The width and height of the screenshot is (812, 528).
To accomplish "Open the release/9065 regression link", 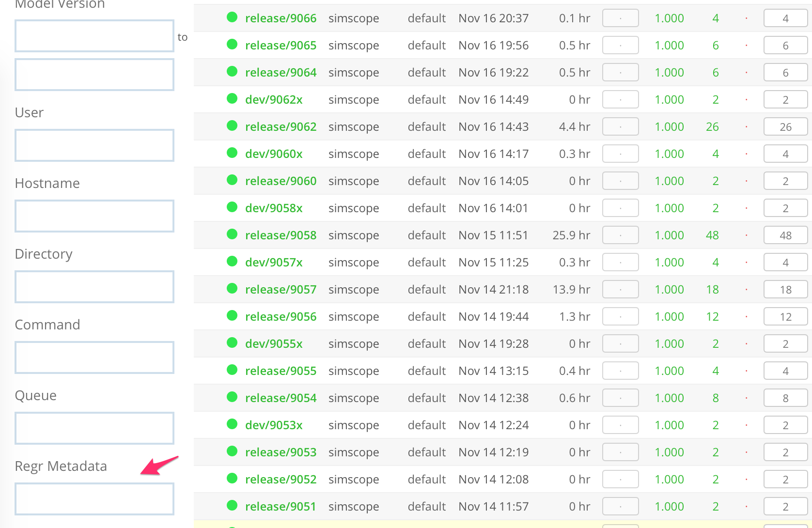I will [281, 46].
